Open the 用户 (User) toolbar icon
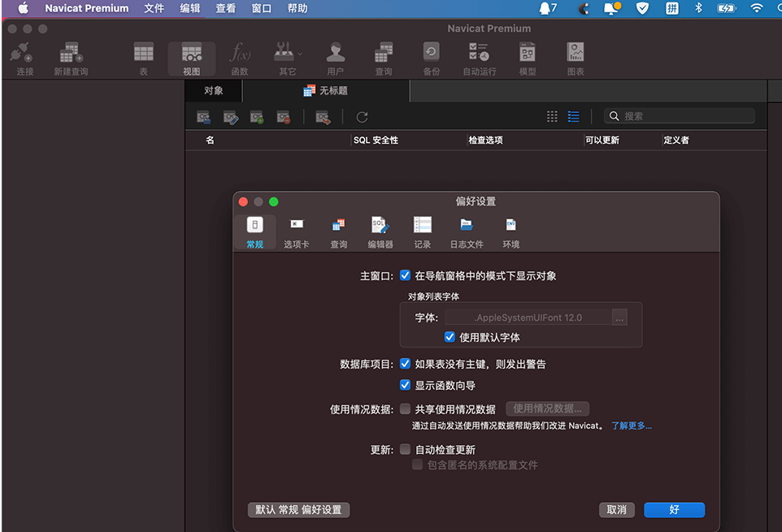The height and width of the screenshot is (532, 782). point(335,58)
